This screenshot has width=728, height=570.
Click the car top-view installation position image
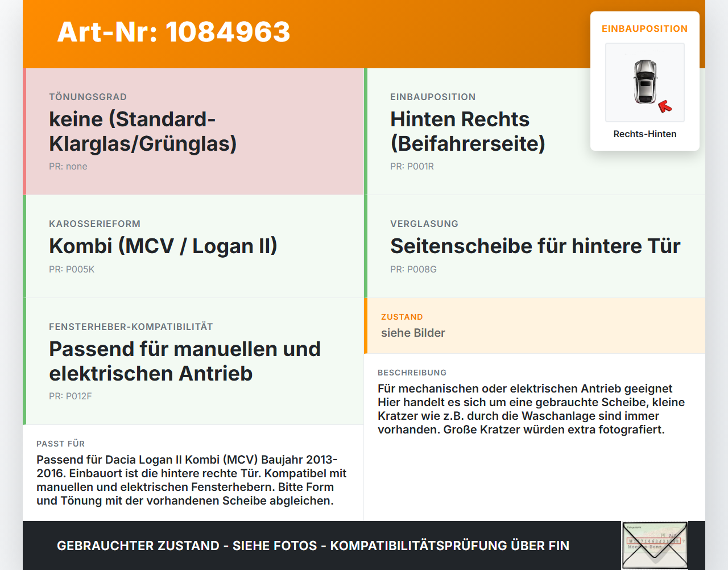(645, 82)
